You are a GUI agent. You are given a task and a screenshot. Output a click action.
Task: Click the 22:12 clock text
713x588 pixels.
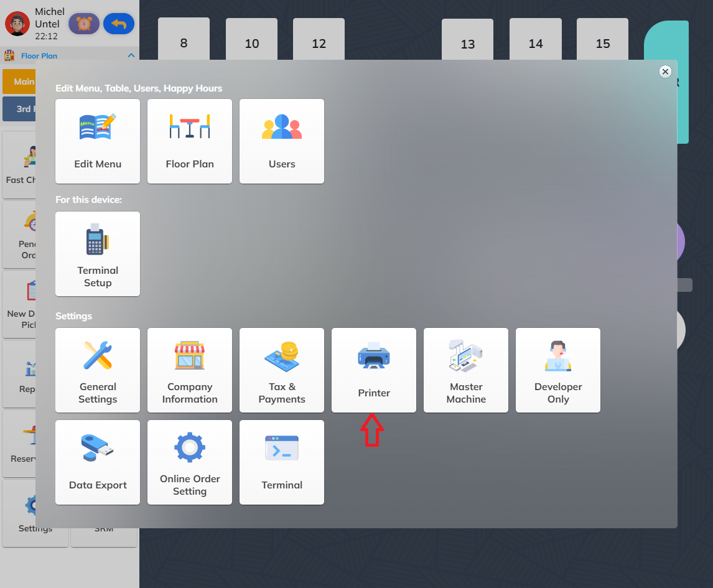47,36
